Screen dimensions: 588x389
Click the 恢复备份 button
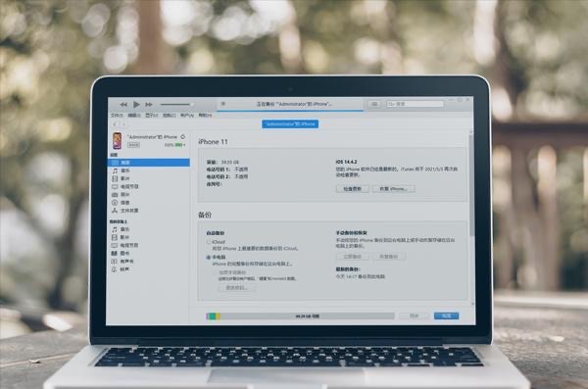coord(389,257)
